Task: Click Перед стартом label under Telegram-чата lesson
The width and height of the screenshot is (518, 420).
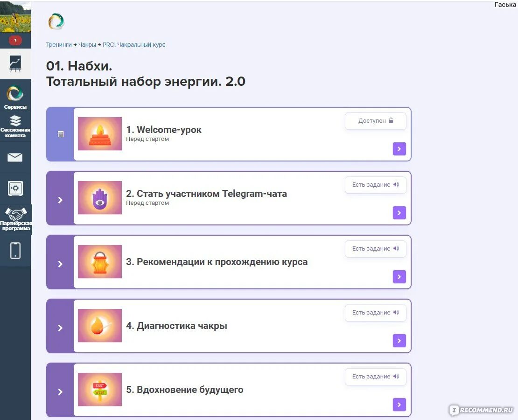Action: point(147,203)
